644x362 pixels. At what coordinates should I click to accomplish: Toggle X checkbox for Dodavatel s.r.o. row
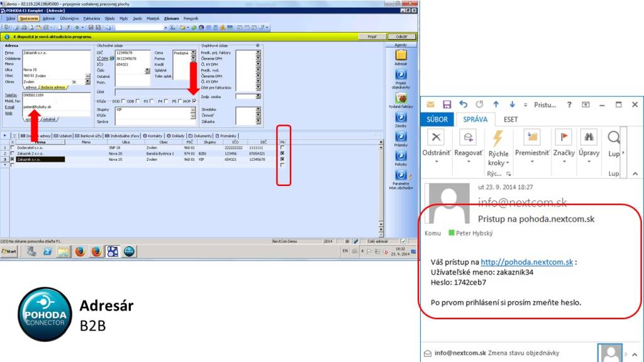point(13,148)
